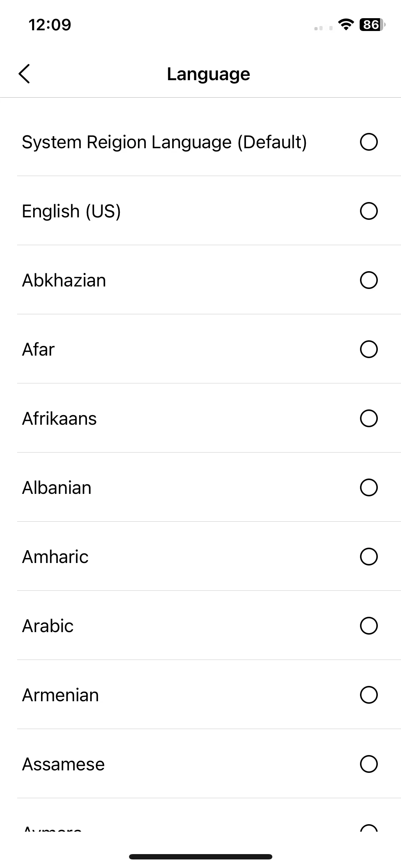Tap the Wi-Fi status icon

click(346, 25)
